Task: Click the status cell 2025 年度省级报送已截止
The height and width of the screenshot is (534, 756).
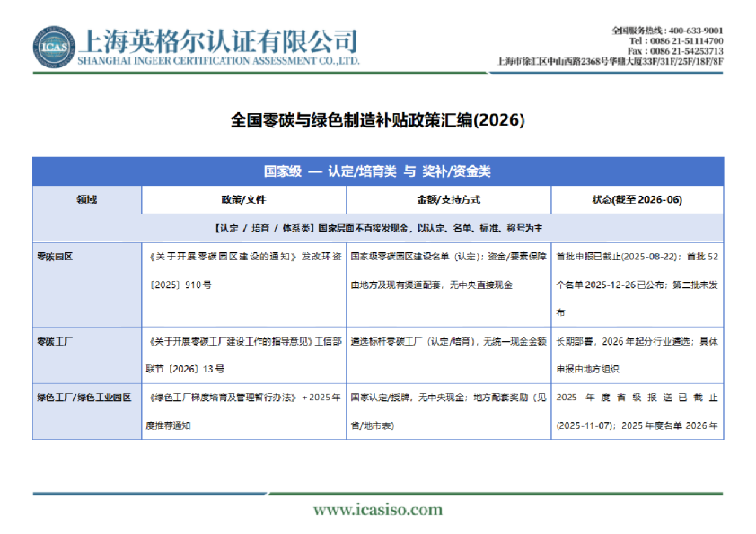Action: 637,412
